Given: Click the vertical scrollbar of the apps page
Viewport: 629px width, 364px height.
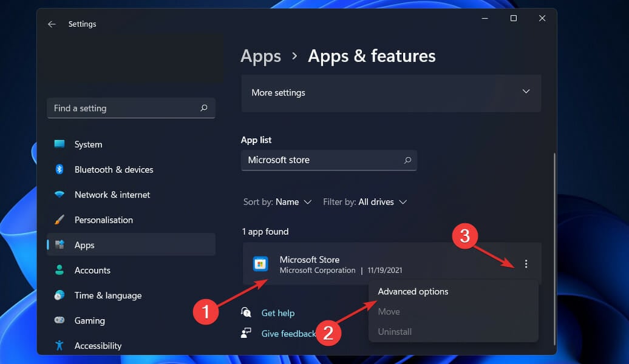Looking at the screenshot, I should point(555,249).
